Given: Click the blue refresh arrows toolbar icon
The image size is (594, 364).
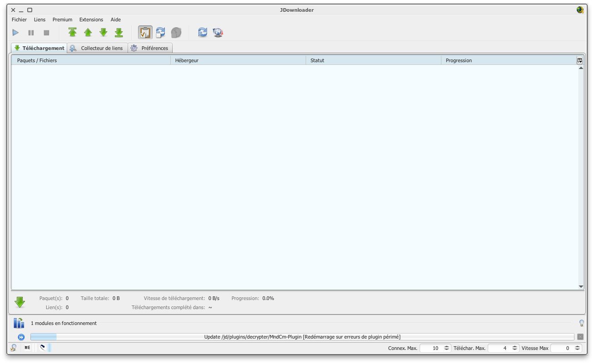Looking at the screenshot, I should coord(203,33).
